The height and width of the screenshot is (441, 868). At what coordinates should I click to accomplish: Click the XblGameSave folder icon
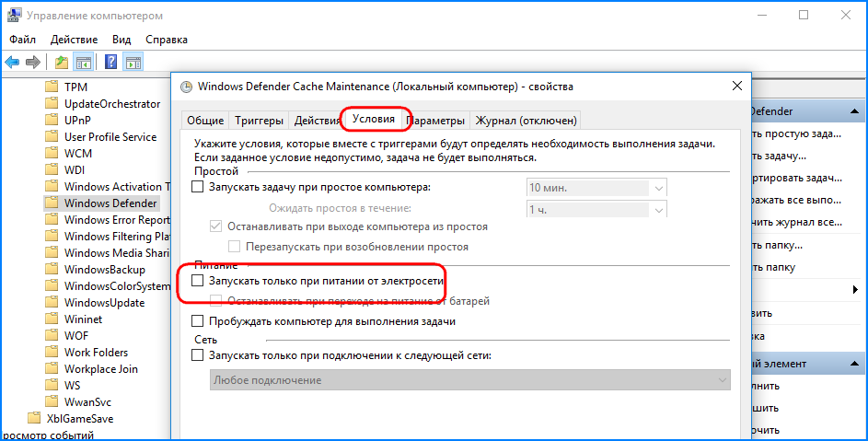(34, 419)
